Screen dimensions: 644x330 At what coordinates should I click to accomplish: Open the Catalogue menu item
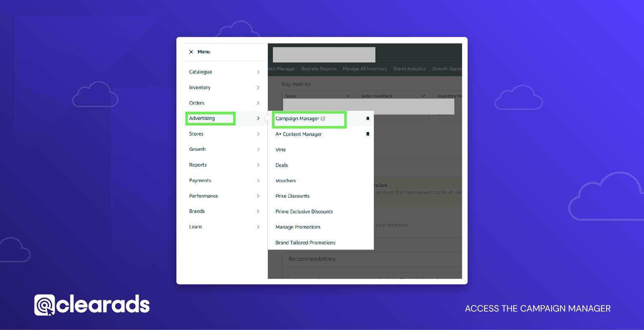point(200,72)
